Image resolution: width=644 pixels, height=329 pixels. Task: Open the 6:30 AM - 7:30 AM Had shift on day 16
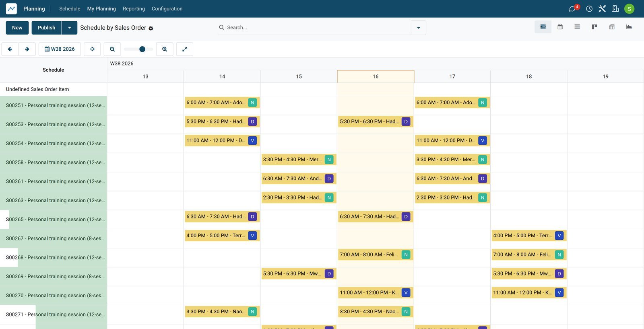[x=376, y=217]
